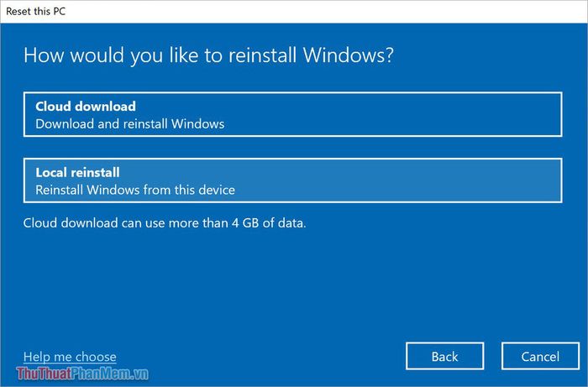Viewport: 588px width, 387px height.
Task: Cancel the reset process
Action: (x=540, y=356)
